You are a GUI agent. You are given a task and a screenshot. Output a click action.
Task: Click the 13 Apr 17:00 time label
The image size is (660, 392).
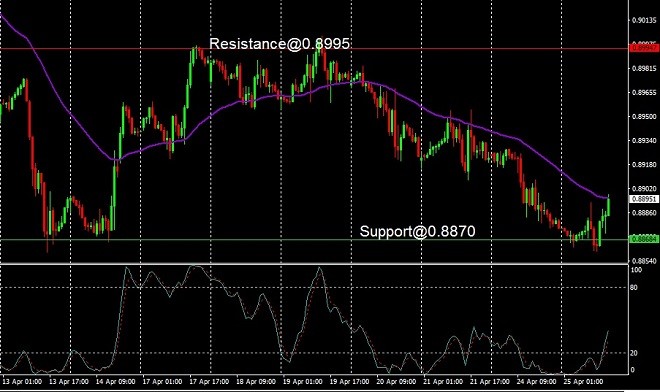[69, 381]
